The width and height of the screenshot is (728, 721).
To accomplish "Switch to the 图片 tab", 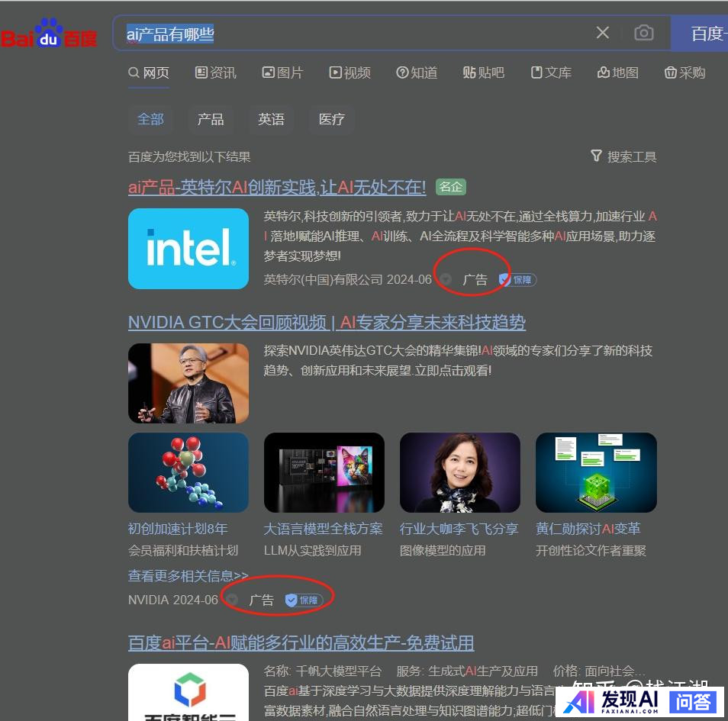I will [x=283, y=72].
